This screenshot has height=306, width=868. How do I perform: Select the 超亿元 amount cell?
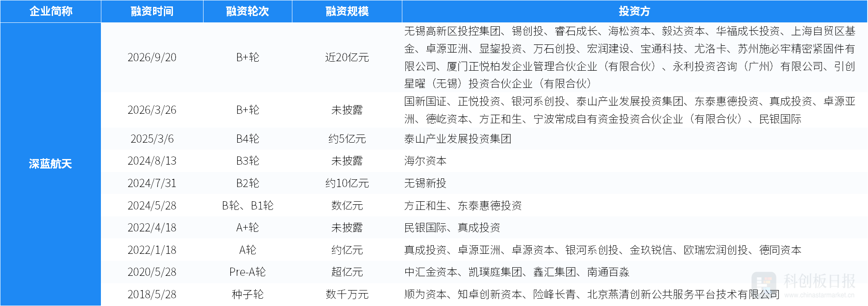[347, 272]
